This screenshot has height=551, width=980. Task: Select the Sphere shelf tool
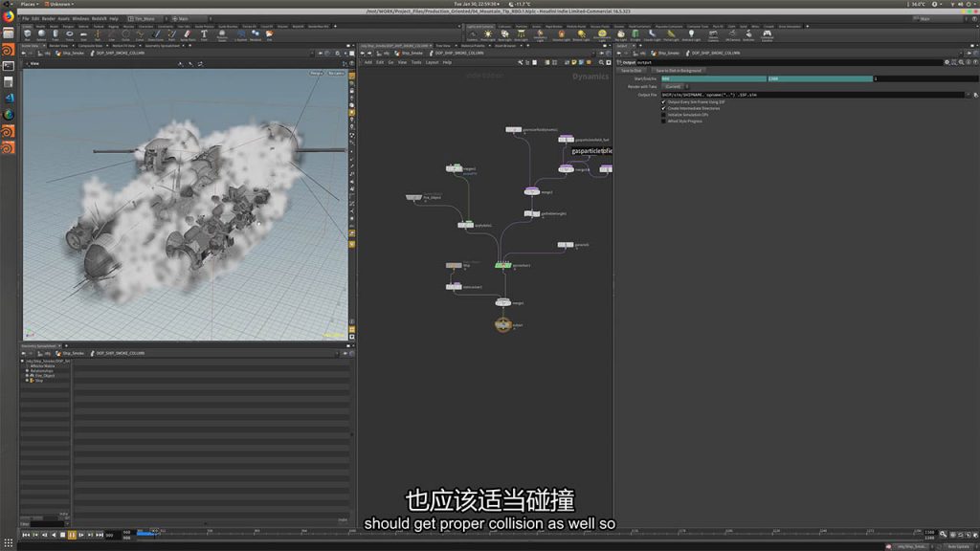[x=41, y=35]
